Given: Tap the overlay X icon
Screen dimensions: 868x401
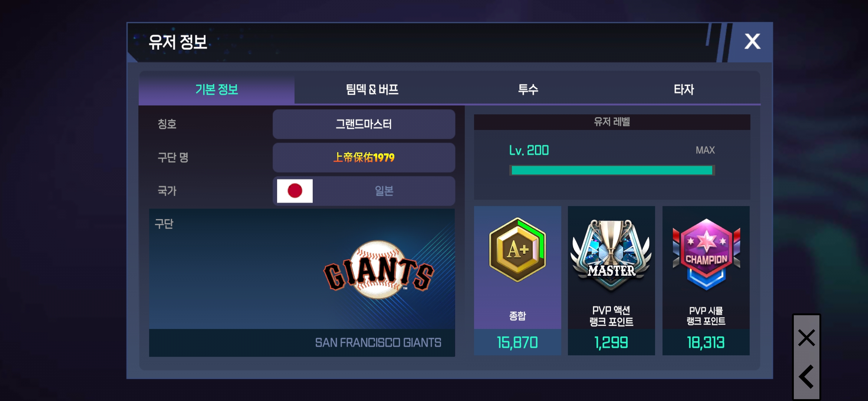Looking at the screenshot, I should click(806, 338).
